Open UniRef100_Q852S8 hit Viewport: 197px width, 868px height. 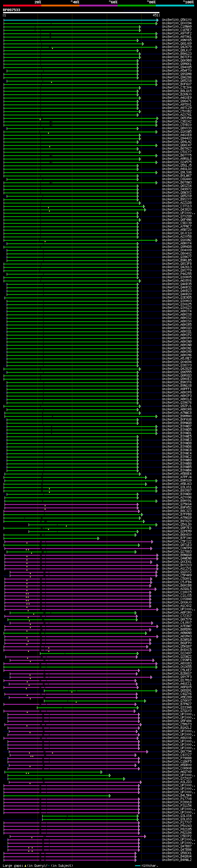pos(176,81)
